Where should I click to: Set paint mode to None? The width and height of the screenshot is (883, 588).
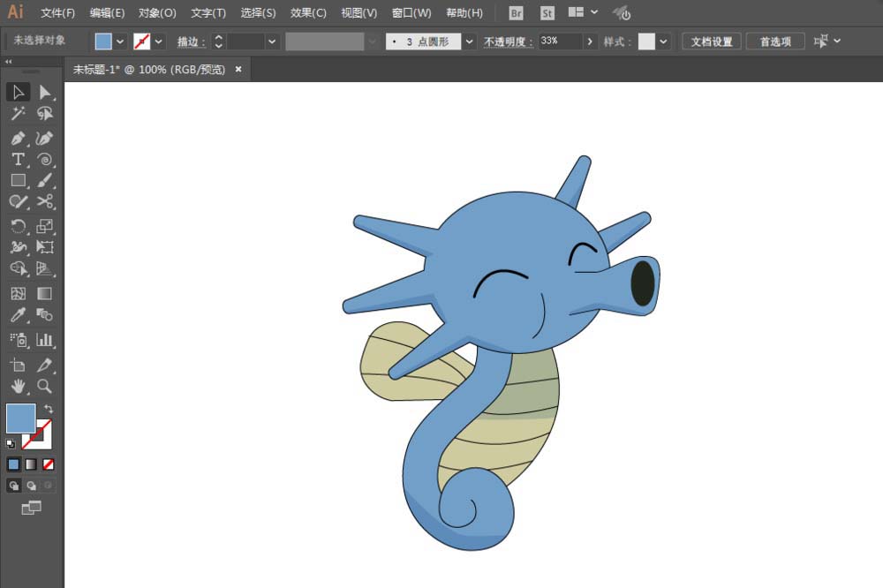coord(49,464)
